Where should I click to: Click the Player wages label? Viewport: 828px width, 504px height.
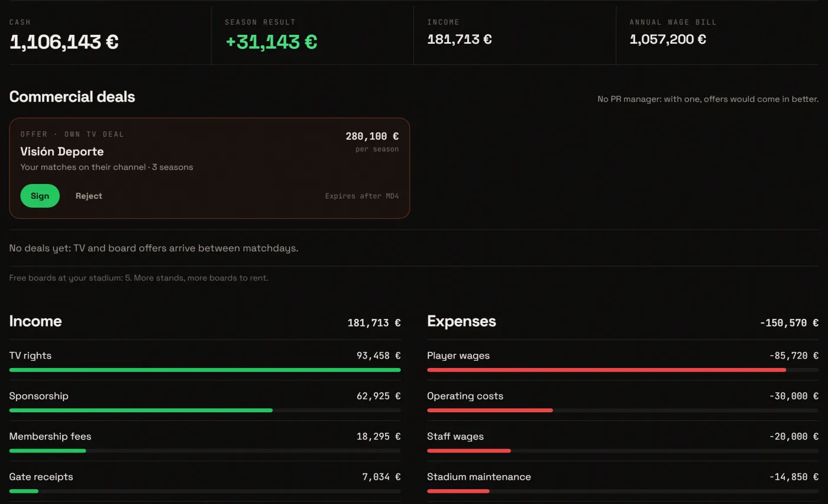(458, 356)
